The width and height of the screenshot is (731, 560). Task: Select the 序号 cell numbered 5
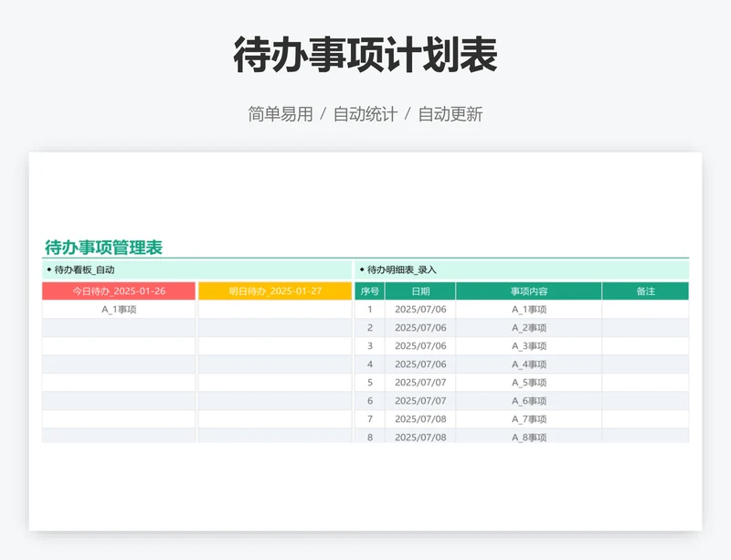[x=370, y=383]
